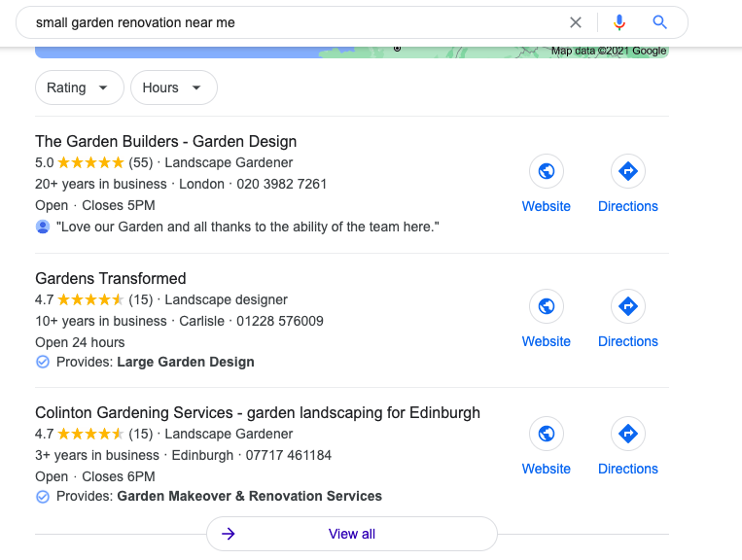Image resolution: width=742 pixels, height=560 pixels.
Task: Open the Rating filter dropdown
Action: [80, 87]
